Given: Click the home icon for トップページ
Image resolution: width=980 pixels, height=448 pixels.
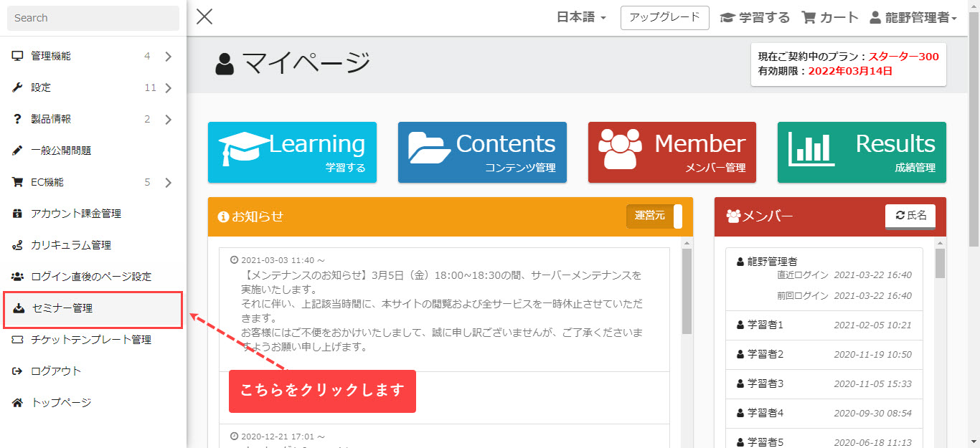Looking at the screenshot, I should coord(18,403).
